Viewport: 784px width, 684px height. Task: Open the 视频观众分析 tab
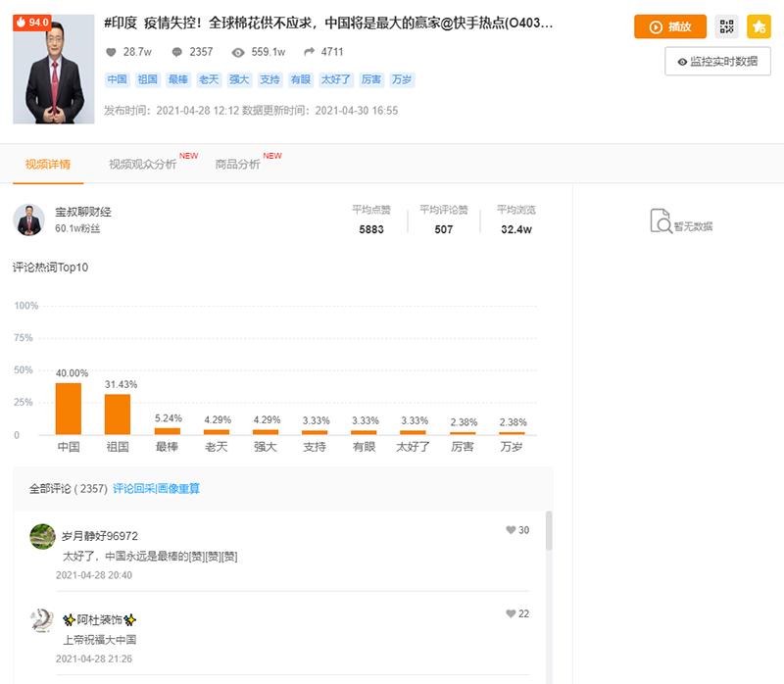142,164
